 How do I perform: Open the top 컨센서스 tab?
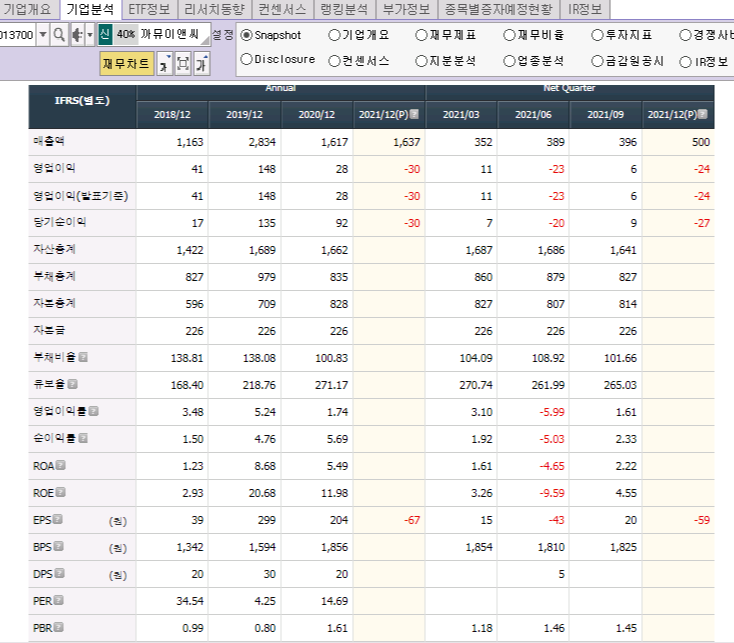coord(282,9)
